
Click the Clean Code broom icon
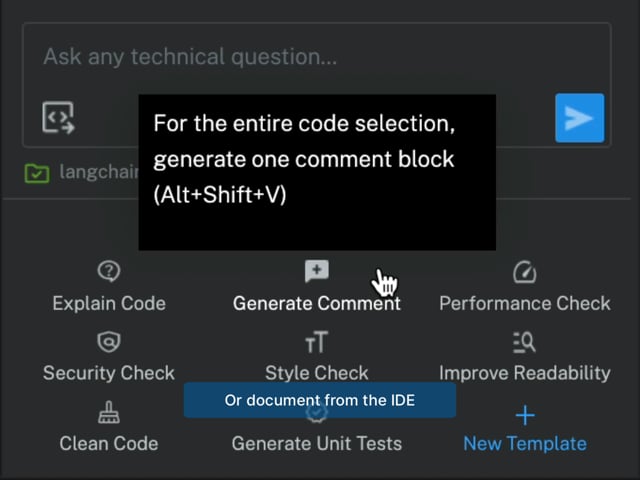109,413
